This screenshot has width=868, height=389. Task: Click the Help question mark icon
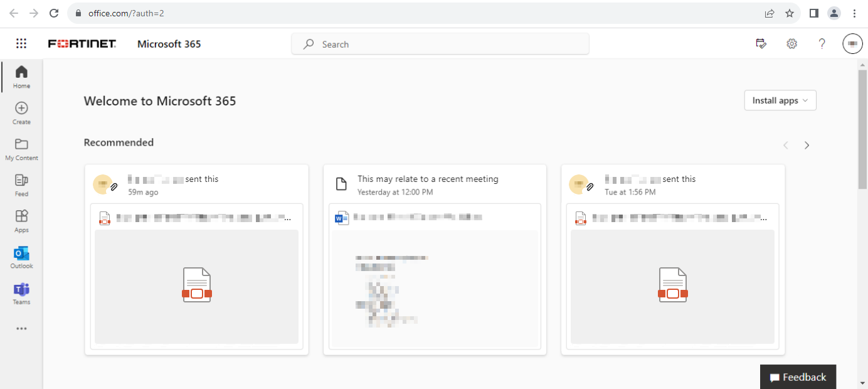coord(822,44)
